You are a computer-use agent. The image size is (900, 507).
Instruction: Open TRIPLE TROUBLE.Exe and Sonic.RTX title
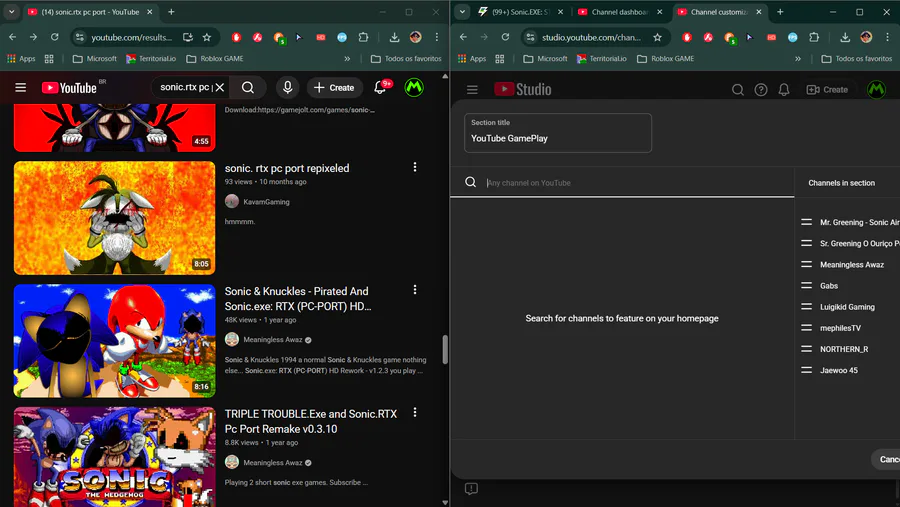(x=311, y=421)
